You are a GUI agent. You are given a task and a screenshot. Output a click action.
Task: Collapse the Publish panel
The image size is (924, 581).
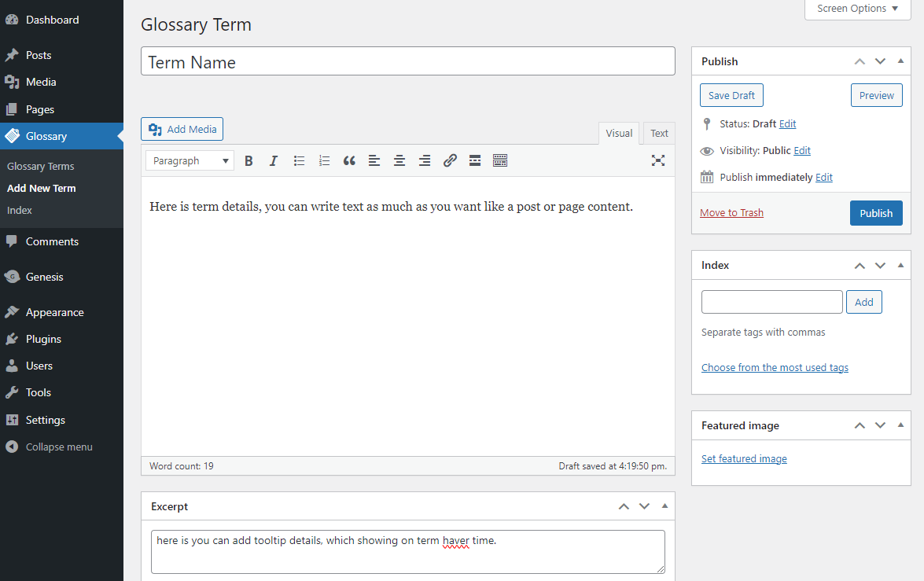(900, 61)
